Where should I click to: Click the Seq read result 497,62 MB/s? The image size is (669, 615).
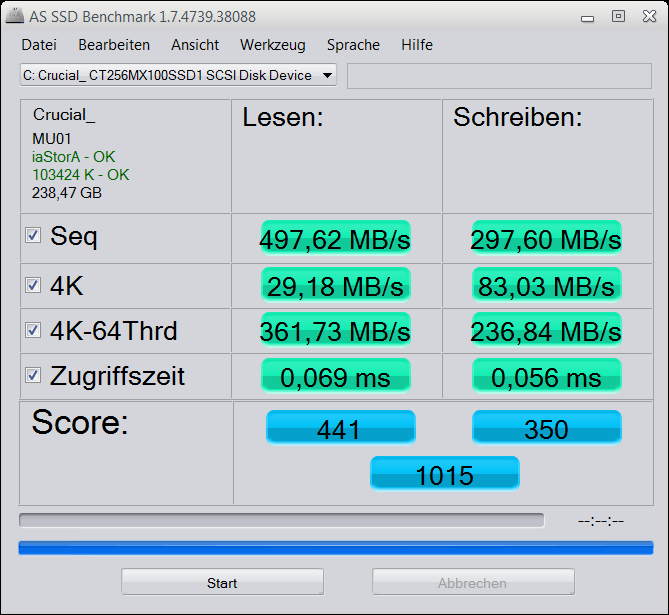(x=335, y=238)
